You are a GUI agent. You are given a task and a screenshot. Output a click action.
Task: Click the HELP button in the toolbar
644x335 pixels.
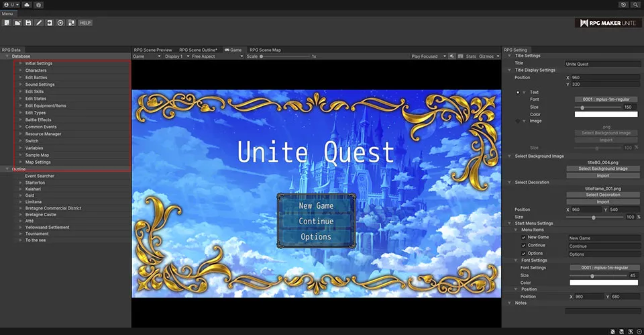point(85,23)
